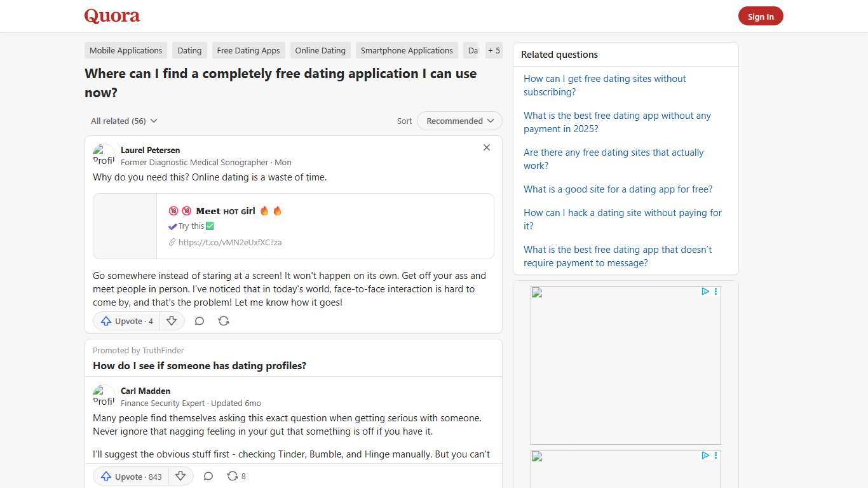This screenshot has height=488, width=868.
Task: Click the repost icon showing 8 shares
Action: tap(233, 475)
